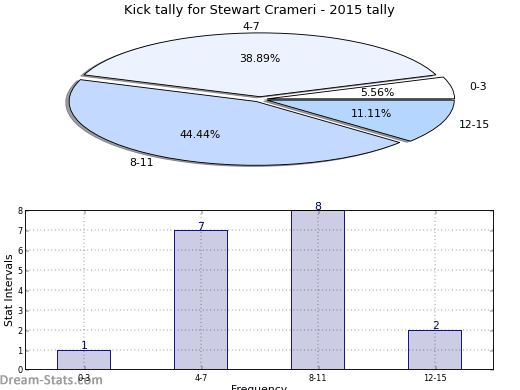520x390 pixels.
Task: Click the 12-15 bar with value 2
Action: (435, 350)
